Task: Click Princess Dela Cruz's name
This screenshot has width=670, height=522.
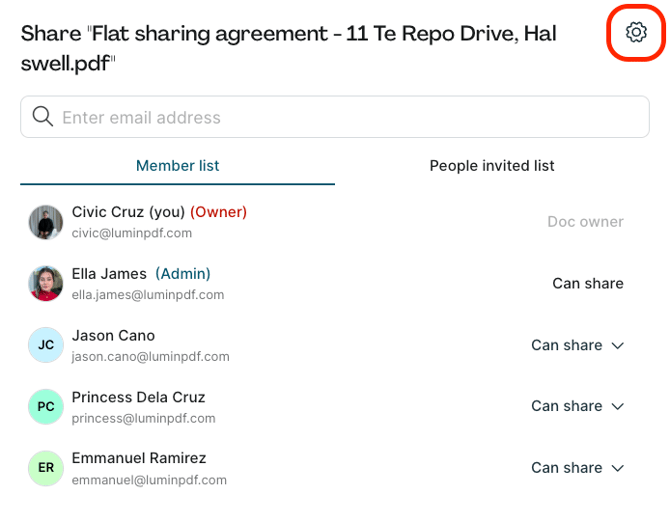Action: click(138, 397)
